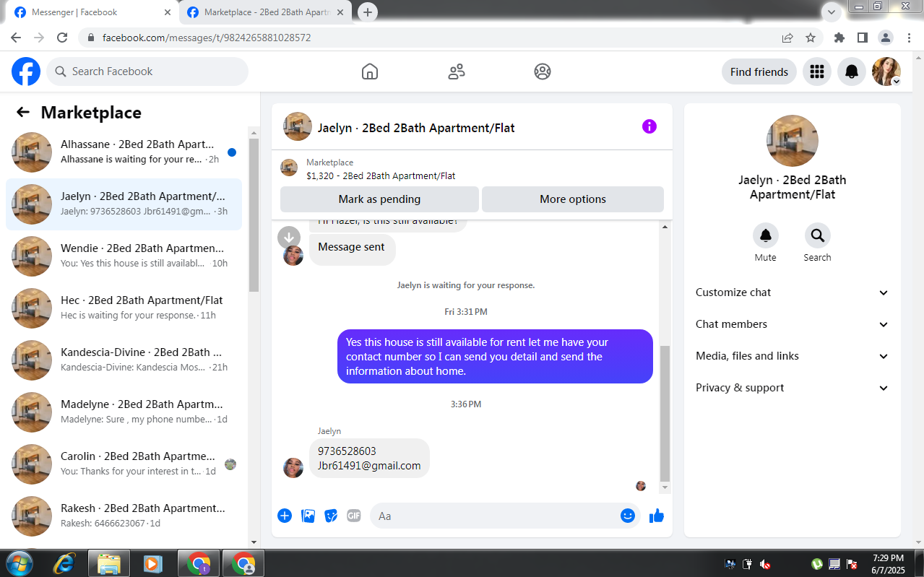Screen dimensions: 924x577
Task: Switch to Messenger | Facebook tab
Action: [x=92, y=12]
